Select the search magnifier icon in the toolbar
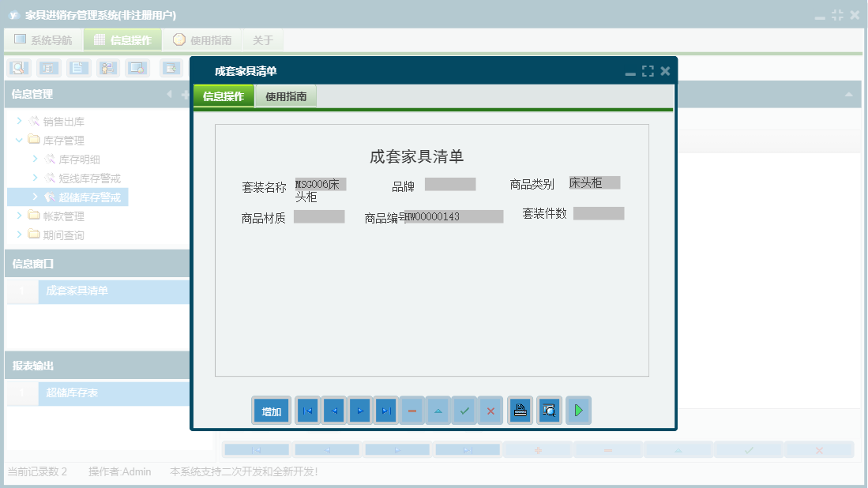 pyautogui.click(x=17, y=68)
